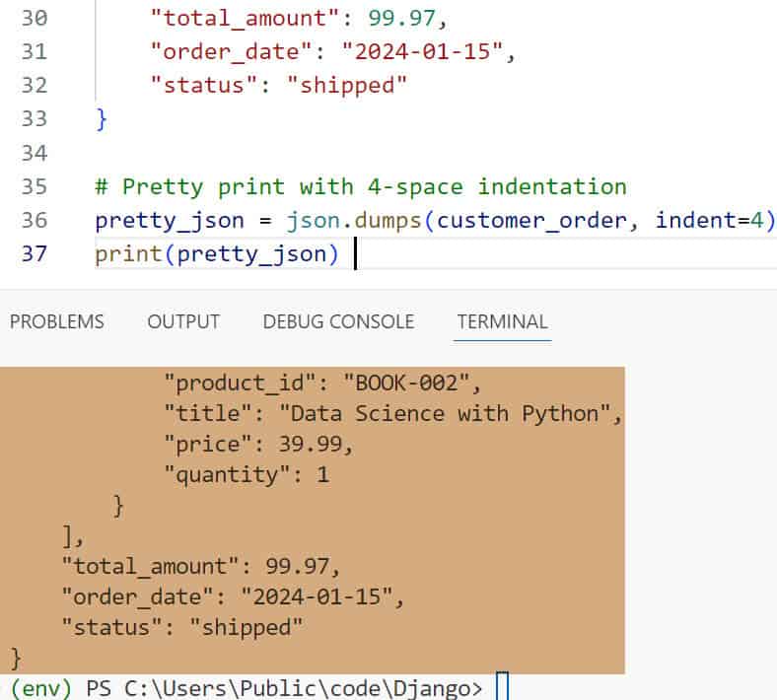Click "status" key in editor line 32

204,85
